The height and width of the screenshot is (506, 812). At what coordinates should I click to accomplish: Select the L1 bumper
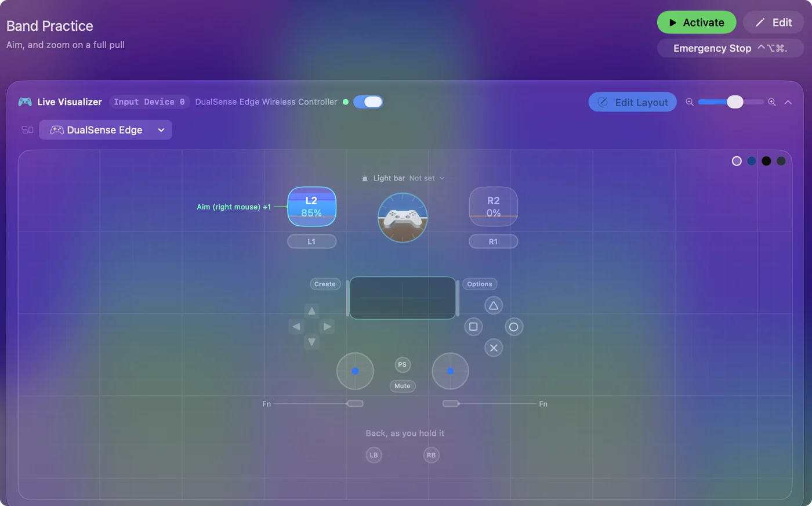[x=312, y=241]
